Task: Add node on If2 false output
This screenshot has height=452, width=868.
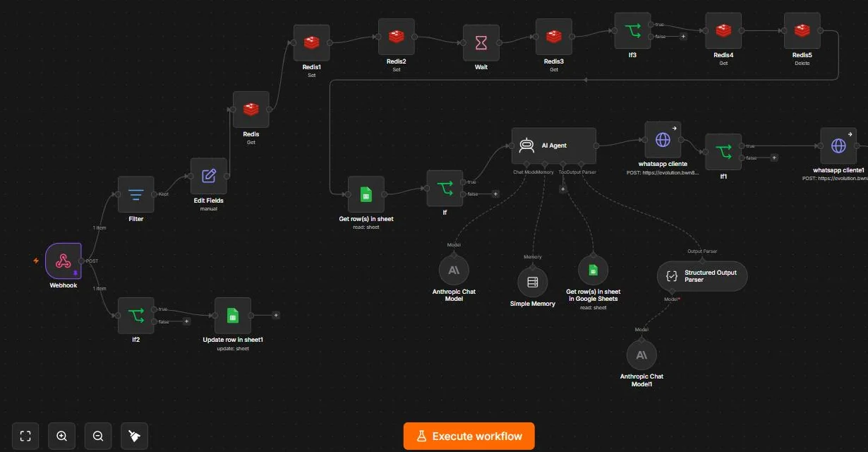Action: (x=186, y=321)
